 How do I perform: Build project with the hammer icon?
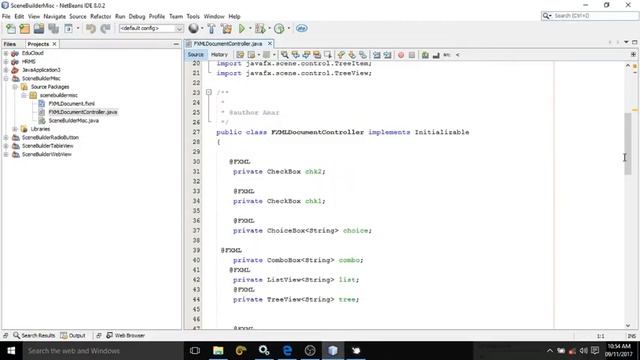[x=211, y=29]
